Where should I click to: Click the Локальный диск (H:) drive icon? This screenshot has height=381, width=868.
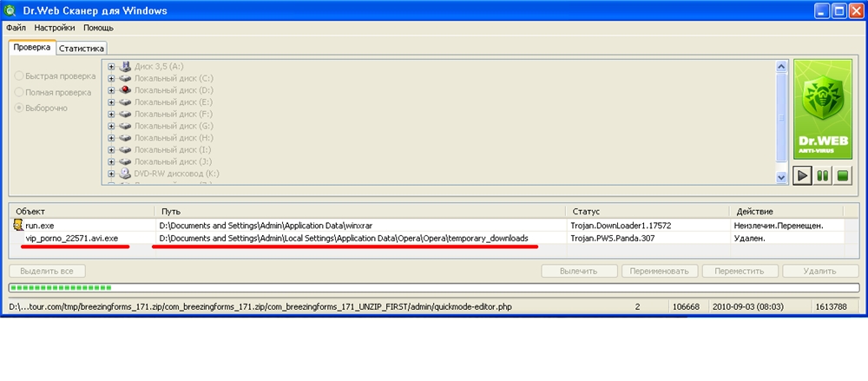[125, 138]
